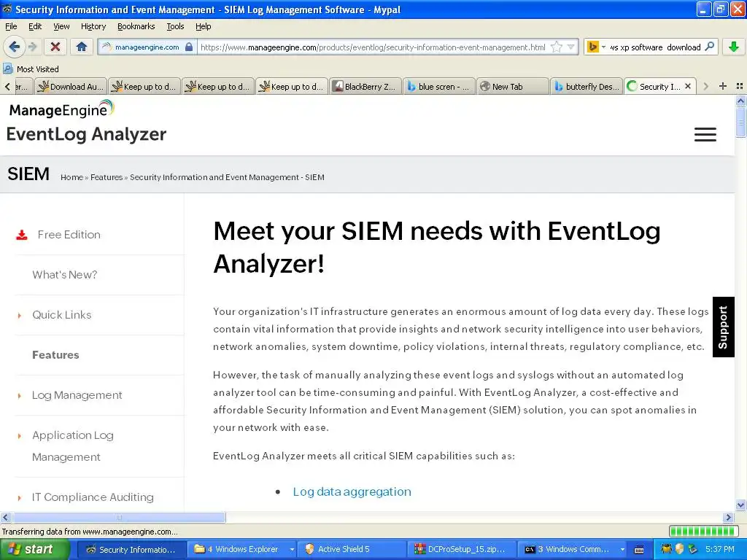Open the What's New? sidebar link
747x560 pixels.
[x=65, y=275]
